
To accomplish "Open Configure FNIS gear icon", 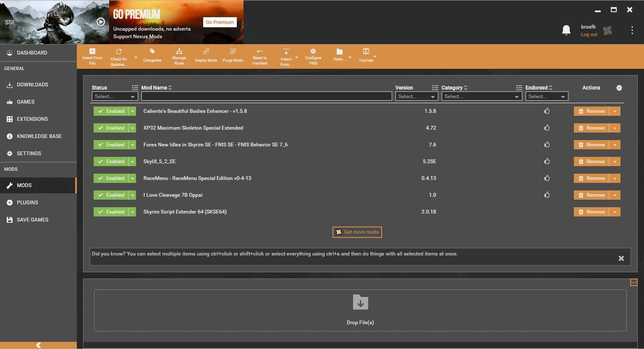I will [x=313, y=51].
